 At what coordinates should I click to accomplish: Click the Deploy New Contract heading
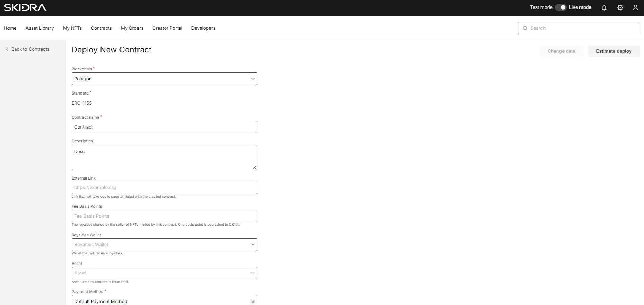click(x=111, y=50)
